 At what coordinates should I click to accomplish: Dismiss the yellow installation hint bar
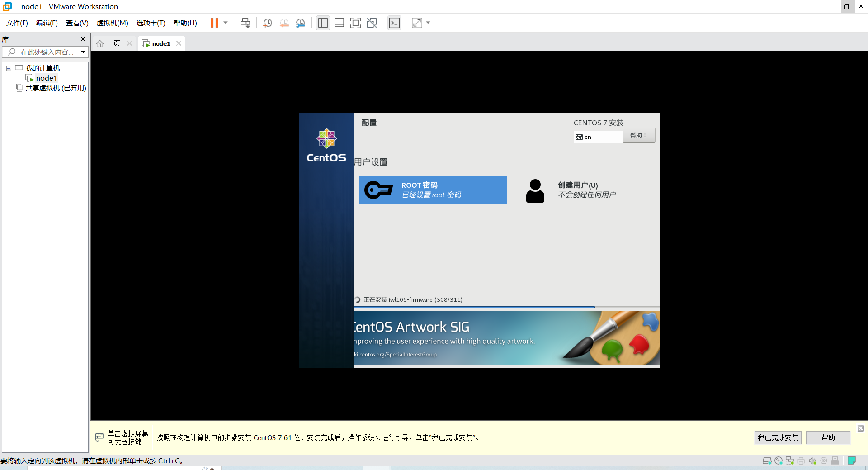click(861, 428)
